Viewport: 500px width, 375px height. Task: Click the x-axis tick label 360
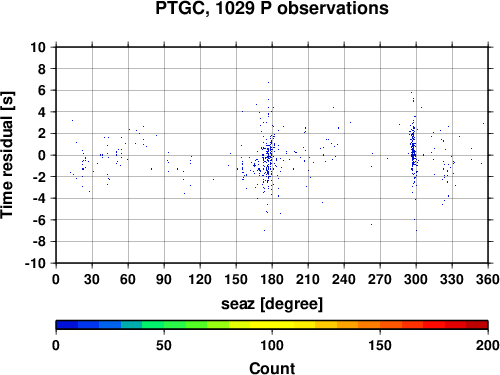click(488, 279)
